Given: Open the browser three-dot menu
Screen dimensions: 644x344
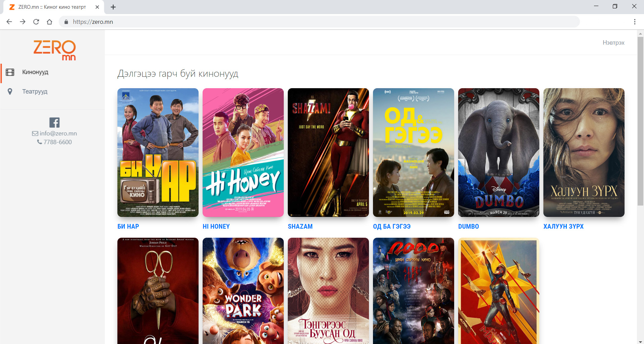Looking at the screenshot, I should (634, 22).
